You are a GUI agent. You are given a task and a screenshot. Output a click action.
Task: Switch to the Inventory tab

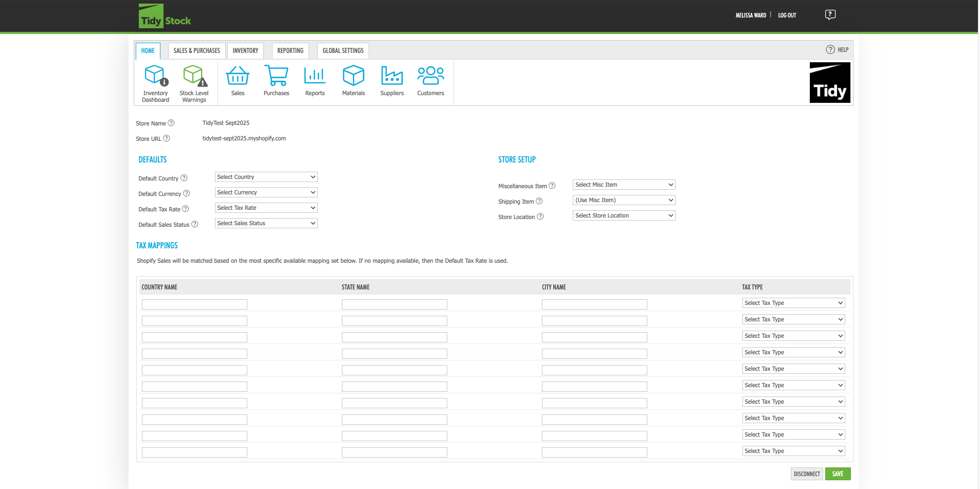(x=245, y=51)
